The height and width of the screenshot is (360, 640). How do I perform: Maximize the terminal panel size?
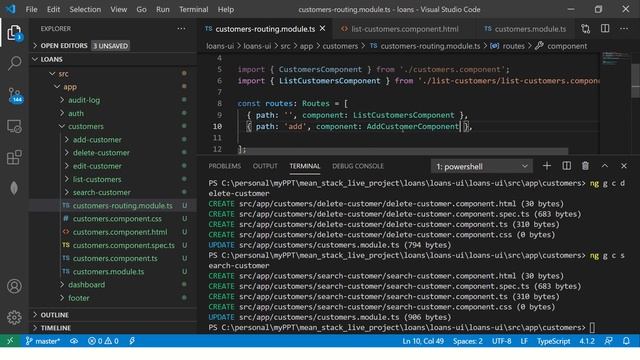click(604, 166)
